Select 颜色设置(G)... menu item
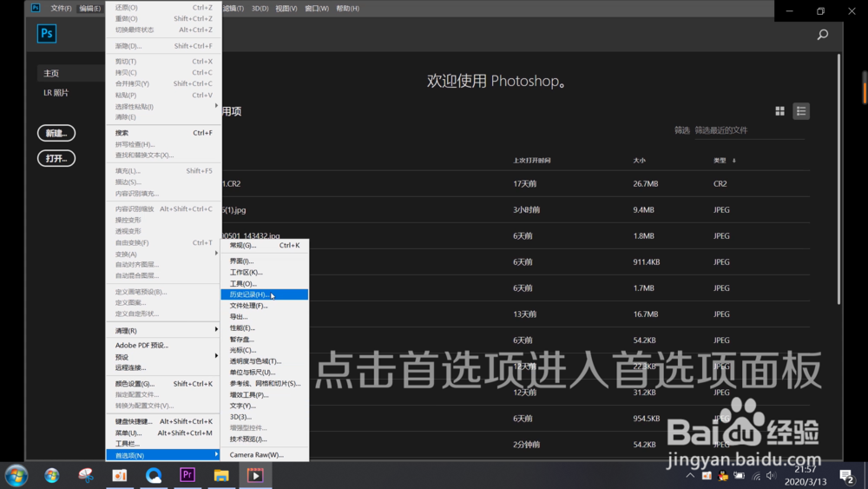This screenshot has width=868, height=489. click(x=163, y=384)
